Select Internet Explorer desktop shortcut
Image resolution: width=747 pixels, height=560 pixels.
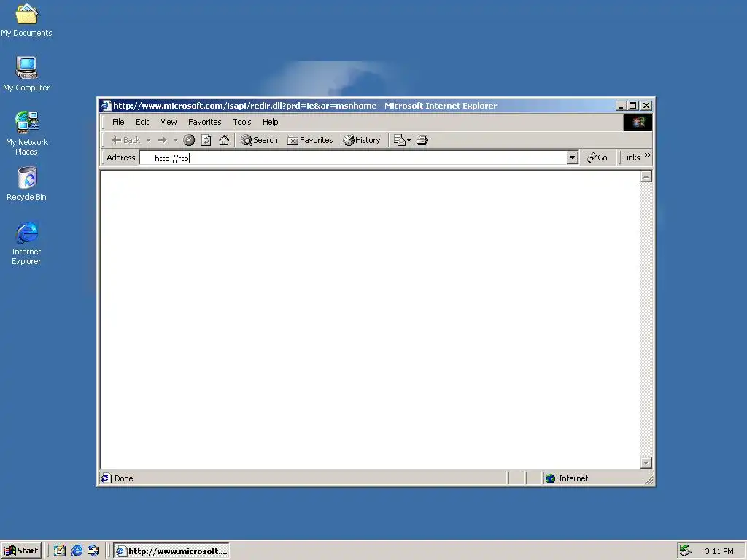pyautogui.click(x=27, y=243)
